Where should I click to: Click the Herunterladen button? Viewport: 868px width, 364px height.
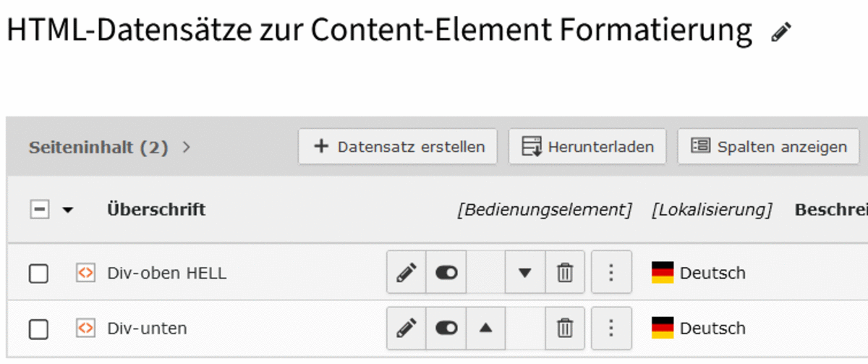coord(587,147)
